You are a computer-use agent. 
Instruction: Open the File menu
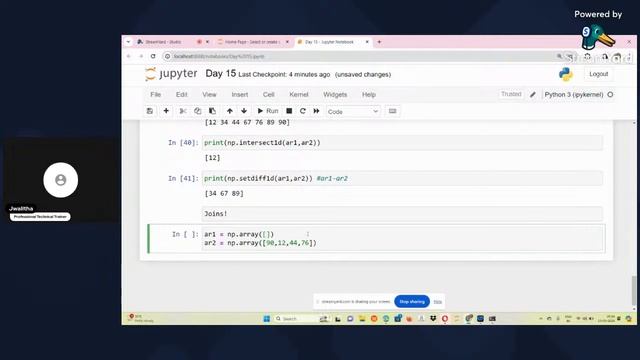coord(156,94)
